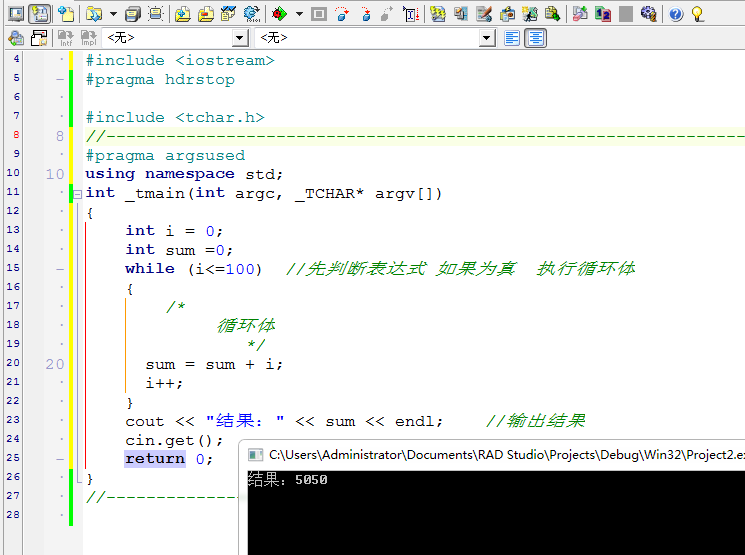The image size is (745, 555).
Task: Collapse the _tmain function fold marker
Action: [77, 194]
